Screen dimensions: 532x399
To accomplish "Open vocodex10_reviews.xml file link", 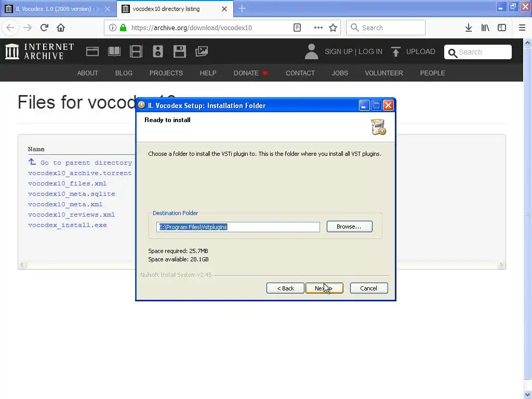I will (x=72, y=215).
